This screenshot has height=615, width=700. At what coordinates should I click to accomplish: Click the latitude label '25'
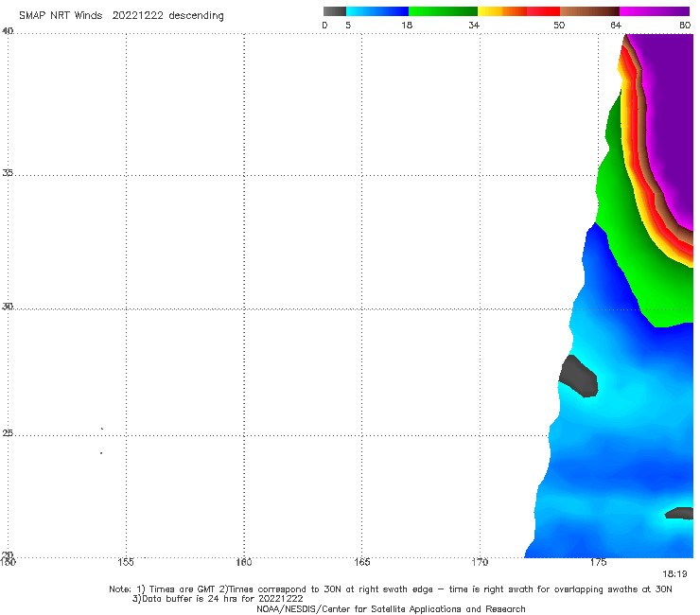[x=8, y=432]
